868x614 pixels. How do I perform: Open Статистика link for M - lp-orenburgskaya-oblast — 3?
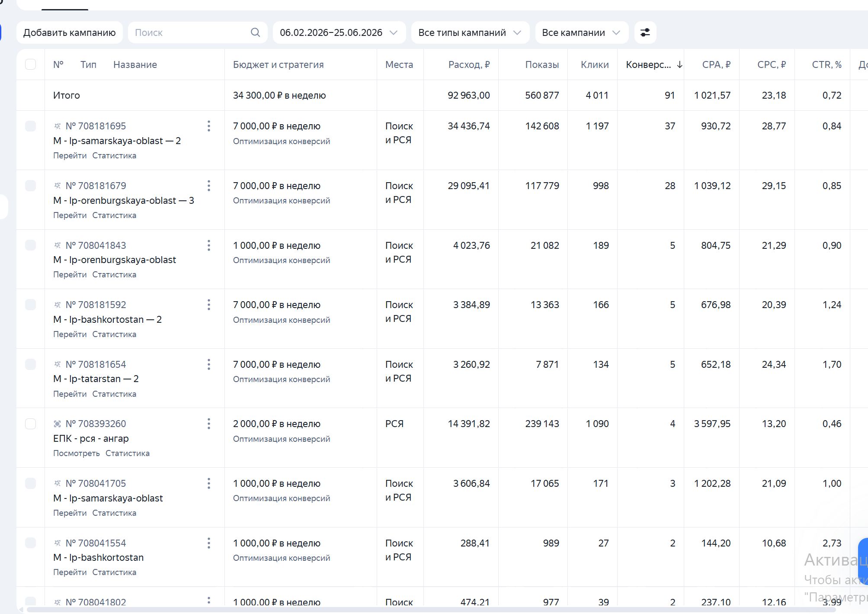(114, 215)
